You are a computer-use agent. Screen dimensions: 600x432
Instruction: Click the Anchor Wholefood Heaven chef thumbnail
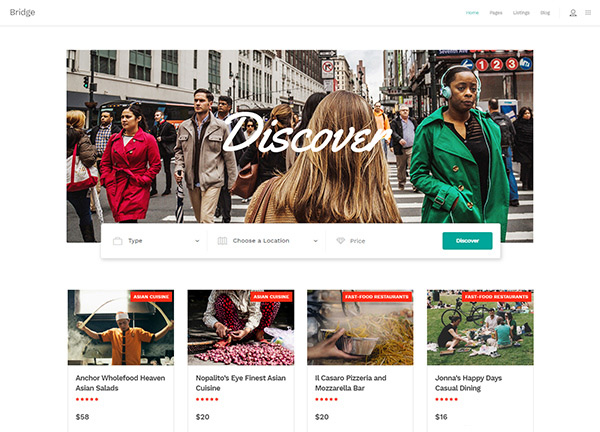(x=120, y=330)
